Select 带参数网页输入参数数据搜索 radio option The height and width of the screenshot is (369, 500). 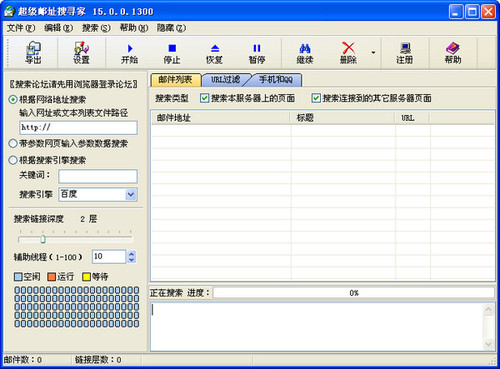(13, 144)
